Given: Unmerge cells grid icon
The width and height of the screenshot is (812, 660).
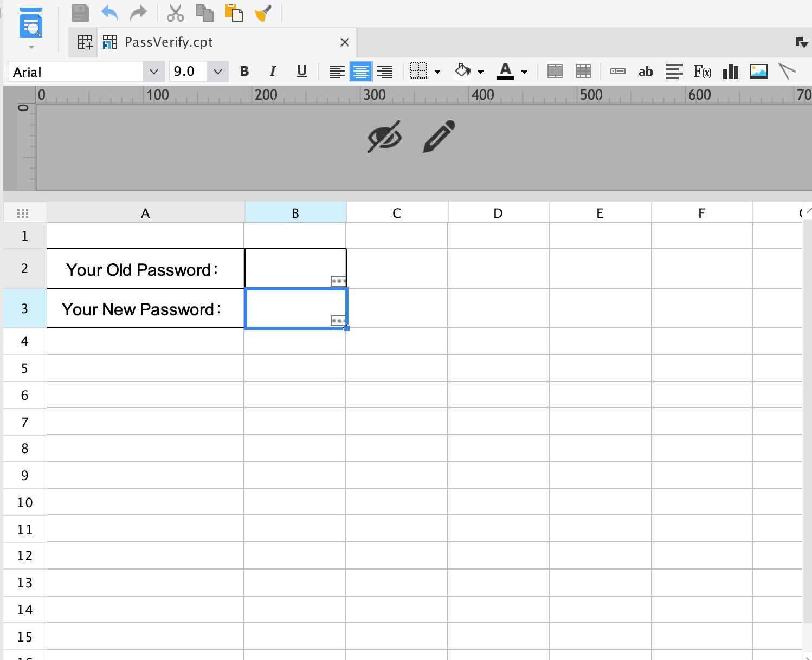Looking at the screenshot, I should [583, 71].
